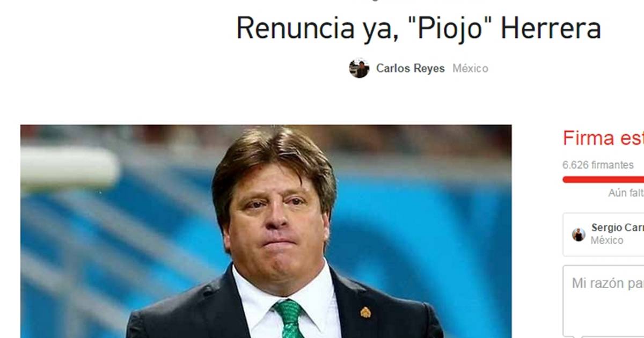Click México label beside Carlos Reyes
Viewport: 644px width, 338px height.
click(470, 69)
